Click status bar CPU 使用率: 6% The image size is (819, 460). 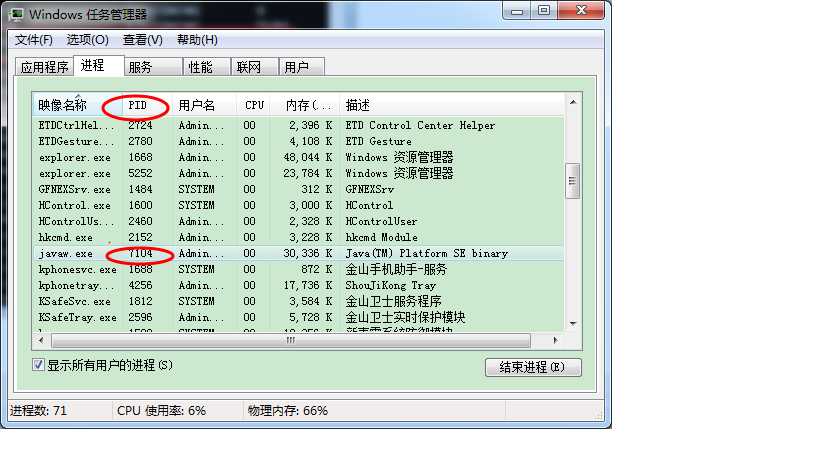[161, 410]
